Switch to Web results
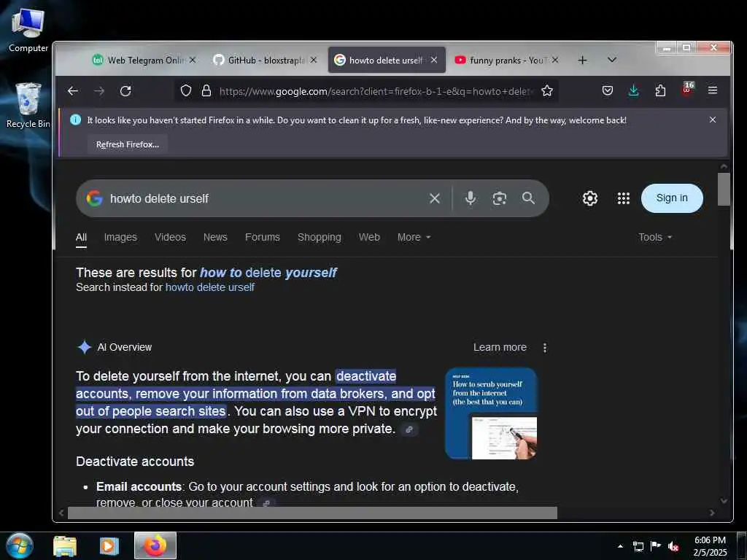Image resolution: width=747 pixels, height=560 pixels. tap(369, 237)
